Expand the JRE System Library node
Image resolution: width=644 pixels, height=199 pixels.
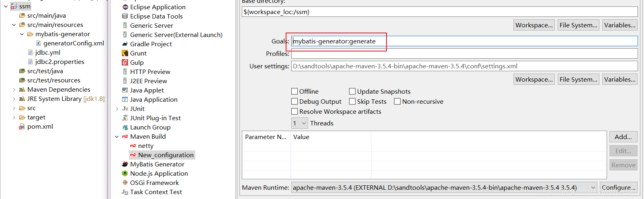coord(14,99)
